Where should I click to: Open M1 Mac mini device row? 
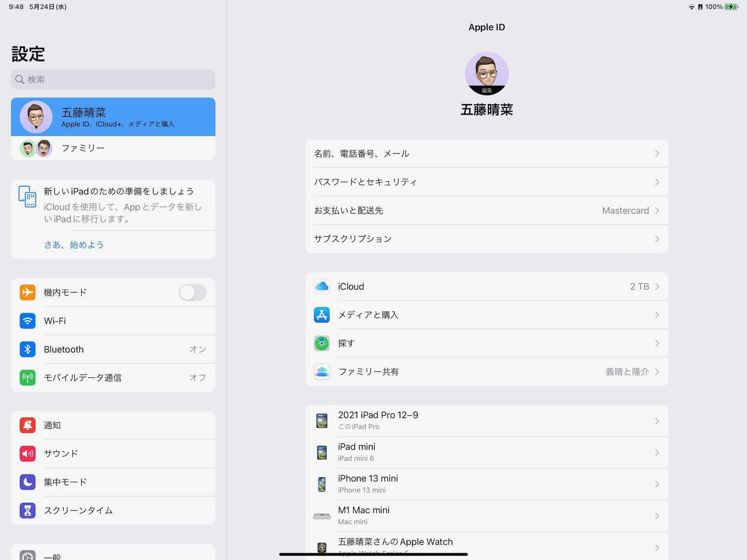(x=487, y=516)
